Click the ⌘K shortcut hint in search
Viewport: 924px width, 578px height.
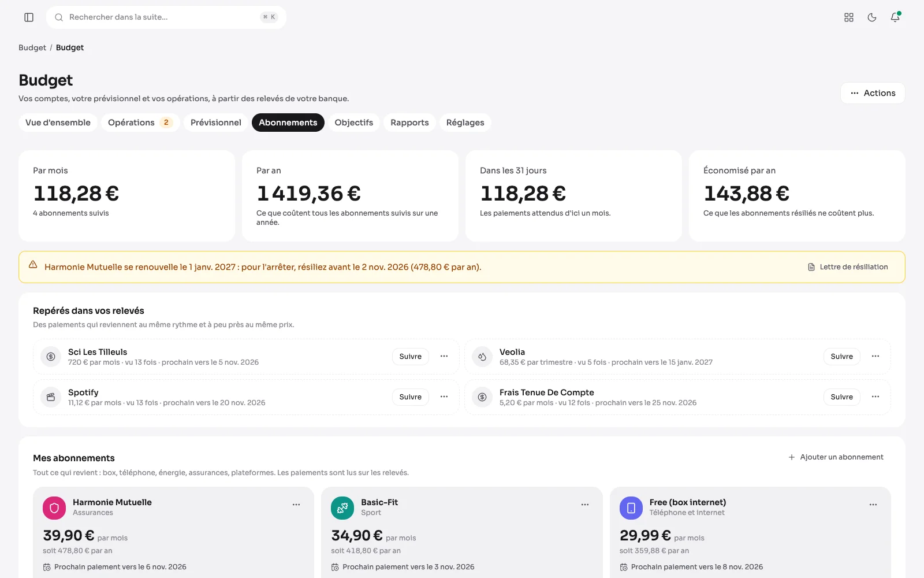point(269,17)
